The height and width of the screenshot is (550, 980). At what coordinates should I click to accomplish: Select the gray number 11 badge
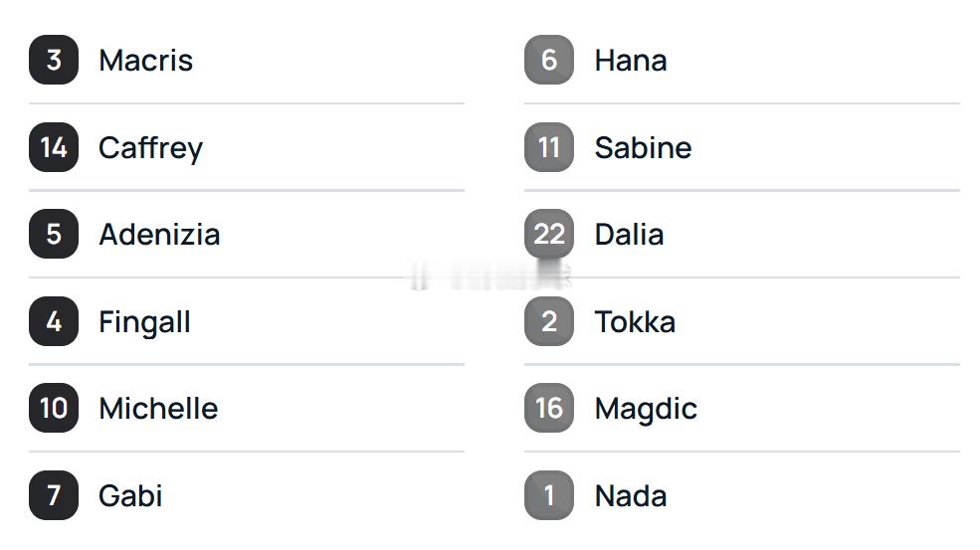pyautogui.click(x=549, y=147)
